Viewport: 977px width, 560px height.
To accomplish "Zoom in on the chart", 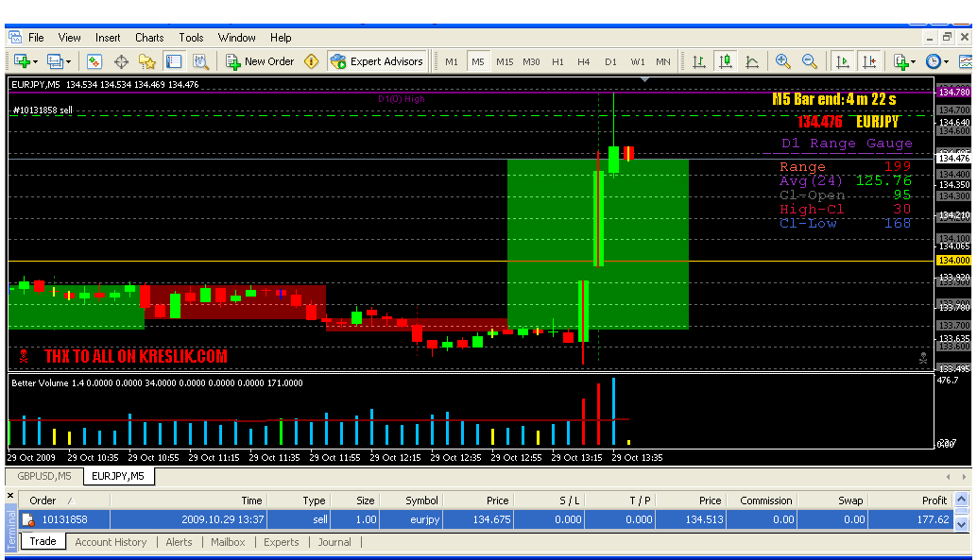I will (x=783, y=61).
